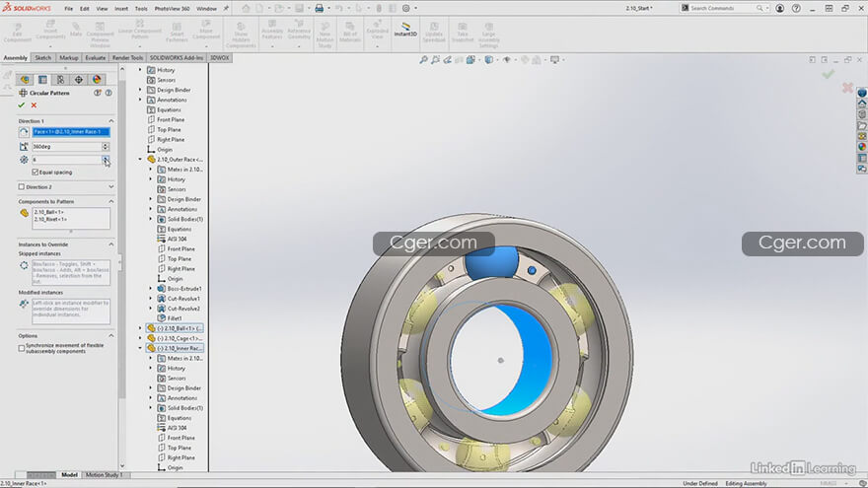This screenshot has height=488, width=868.
Task: Open the DimXpertManager crosshair tab
Action: coord(79,80)
